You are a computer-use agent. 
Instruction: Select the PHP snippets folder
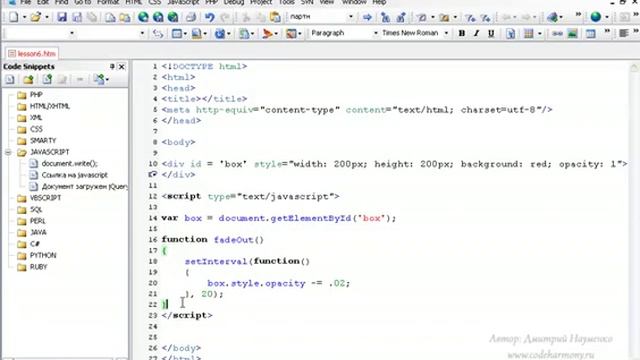36,95
